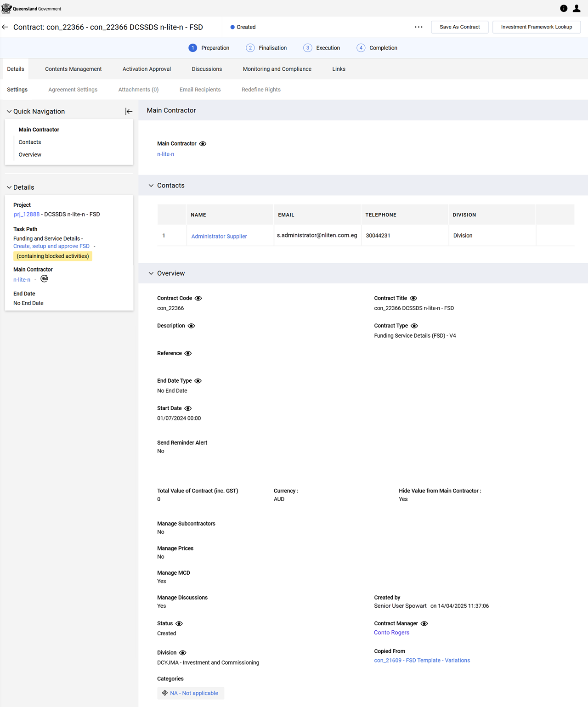Collapse the Contacts section
This screenshot has width=588, height=707.
(x=151, y=186)
